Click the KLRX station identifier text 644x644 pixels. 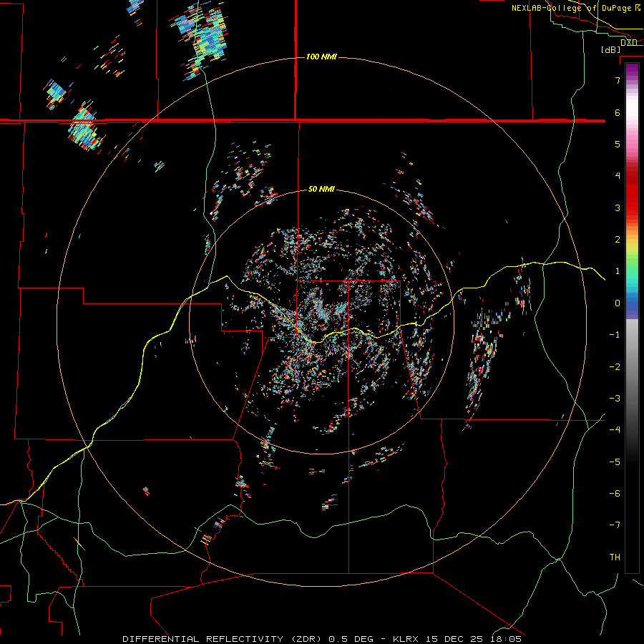pyautogui.click(x=406, y=639)
